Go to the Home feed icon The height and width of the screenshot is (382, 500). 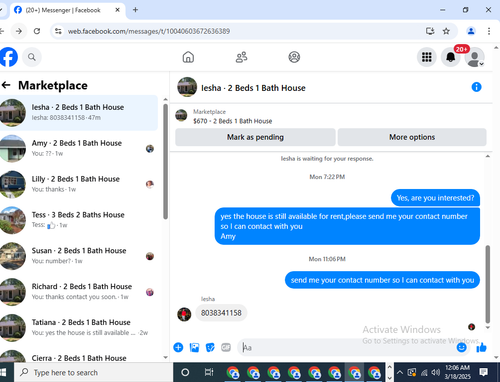click(x=188, y=57)
